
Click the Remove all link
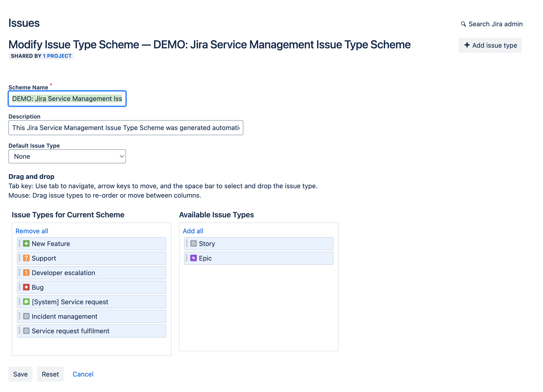[x=32, y=231]
